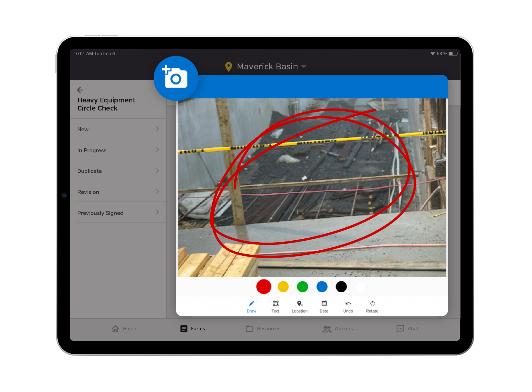Screen dimensions: 532x392
Task: Open the Previously Signed section
Action: [118, 213]
